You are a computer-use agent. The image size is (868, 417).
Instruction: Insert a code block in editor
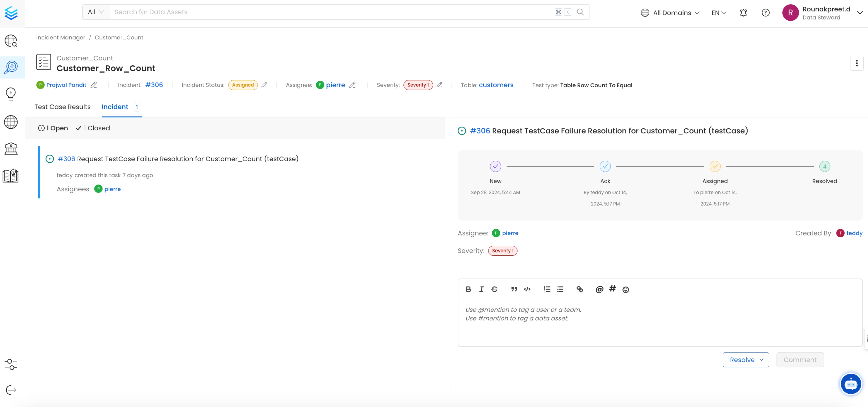(527, 289)
